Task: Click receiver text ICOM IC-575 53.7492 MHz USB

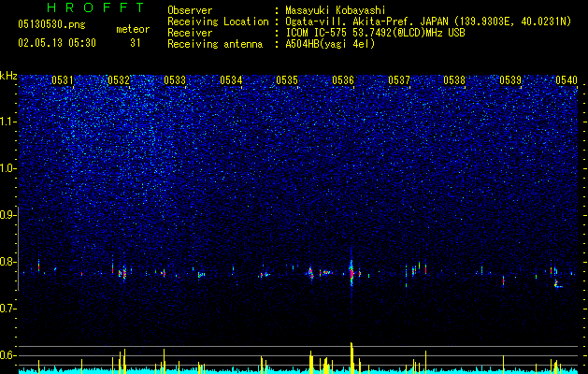Action: pos(375,33)
